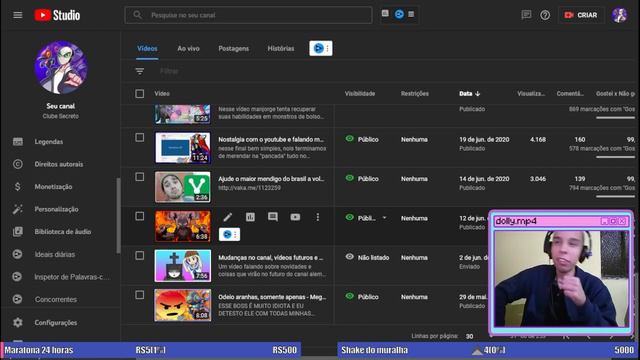Open extension tab button beside Histórias

pos(321,49)
